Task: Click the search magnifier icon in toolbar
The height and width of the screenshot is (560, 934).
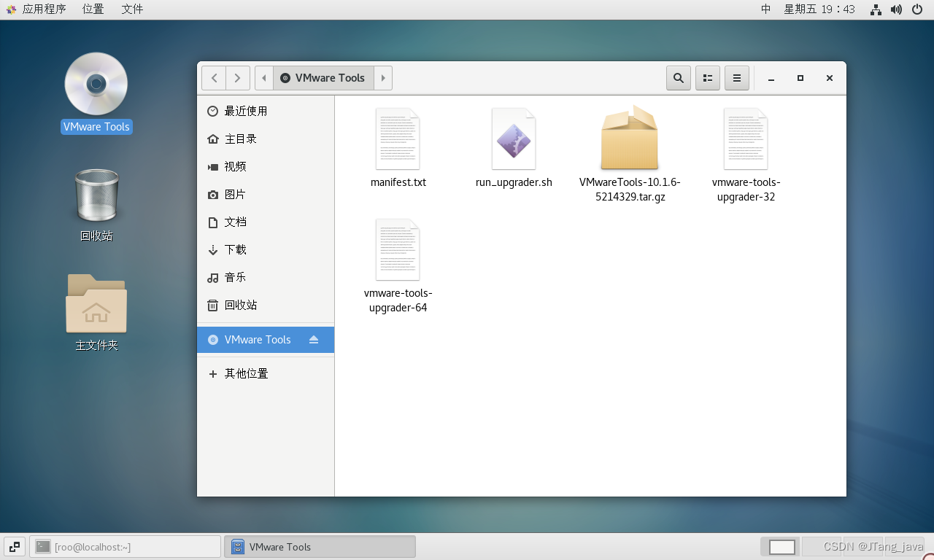Action: pyautogui.click(x=679, y=78)
